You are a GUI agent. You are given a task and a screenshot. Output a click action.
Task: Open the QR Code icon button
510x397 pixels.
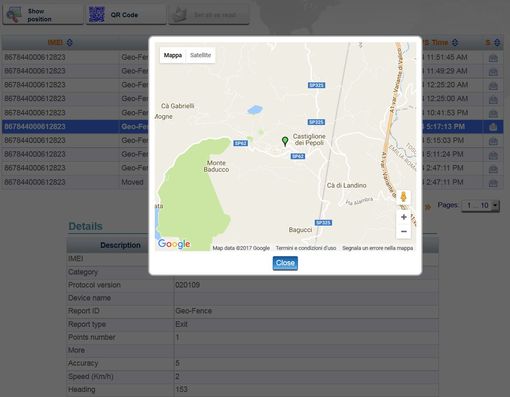tap(97, 15)
